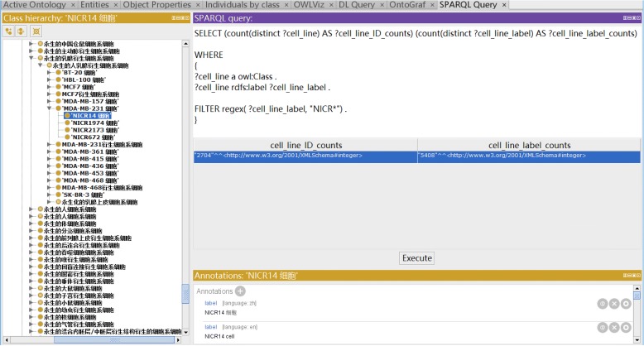644x346 pixels.
Task: Delete the zh language label annotation
Action: [614, 304]
